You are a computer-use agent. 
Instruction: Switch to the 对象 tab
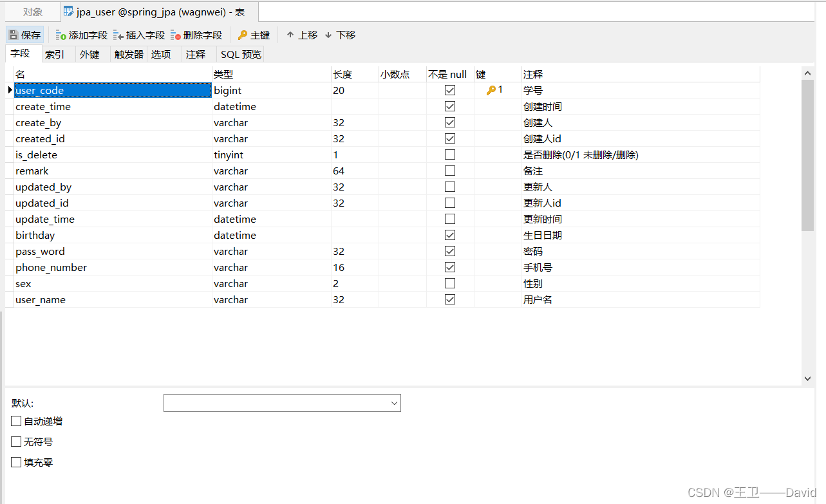33,12
